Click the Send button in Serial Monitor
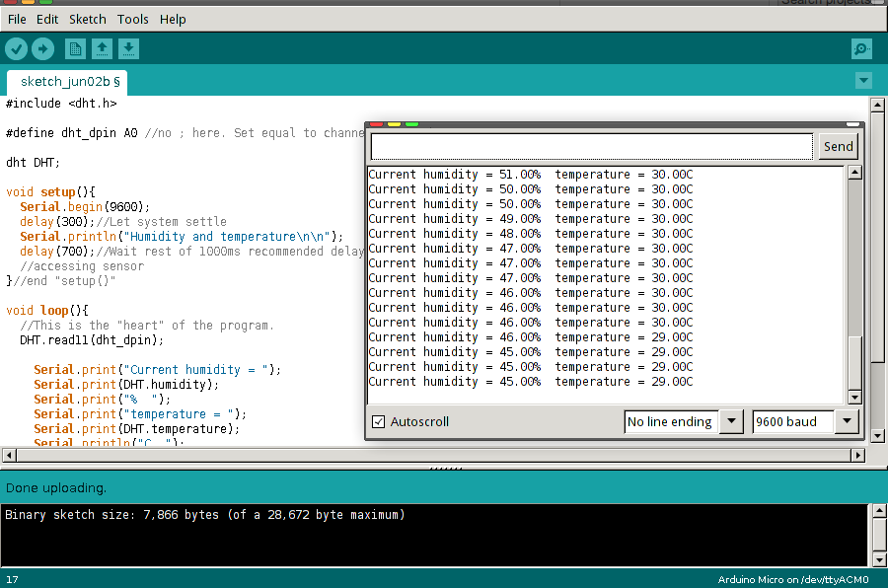This screenshot has width=888, height=588. pos(838,147)
